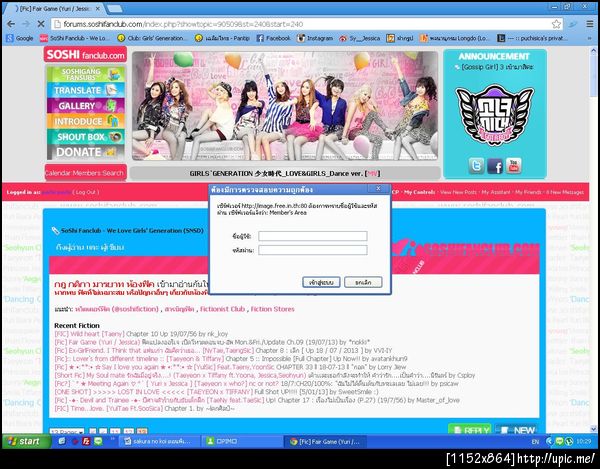
Task: Open the Windows start button
Action: point(26,441)
